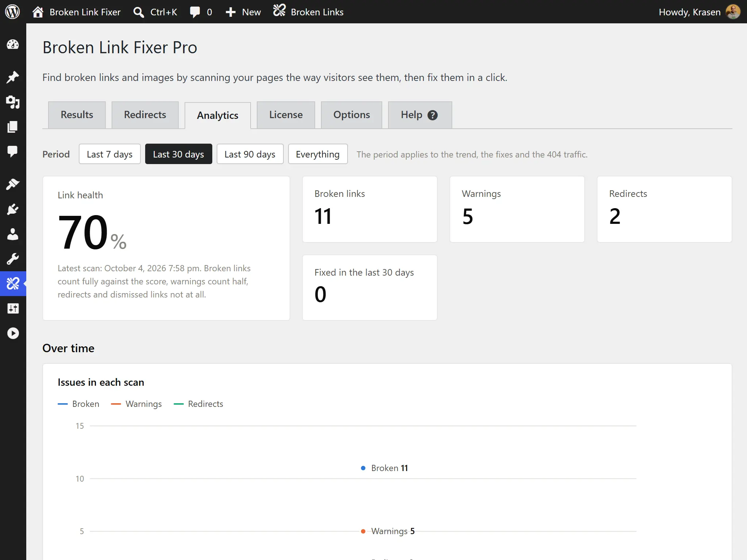
Task: Click the Fixed in the last 30 days value
Action: click(x=320, y=294)
